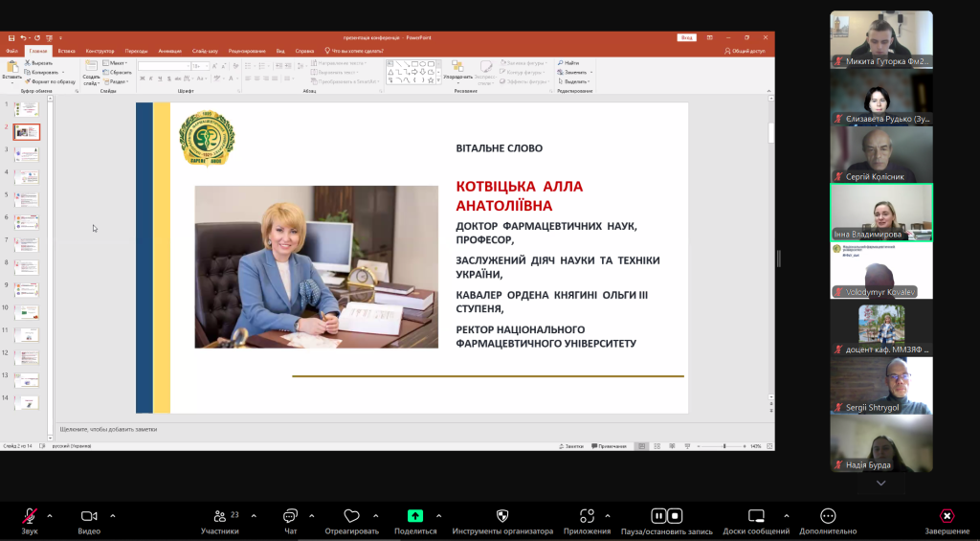This screenshot has height=541, width=980.
Task: Click the notes field Щелкните, чтобы добавить заметки
Action: click(x=412, y=430)
